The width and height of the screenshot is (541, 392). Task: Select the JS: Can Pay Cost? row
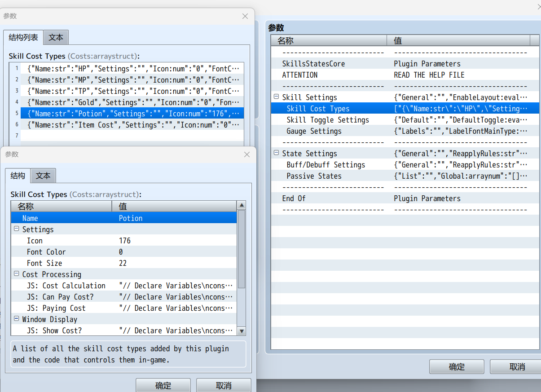coord(60,297)
